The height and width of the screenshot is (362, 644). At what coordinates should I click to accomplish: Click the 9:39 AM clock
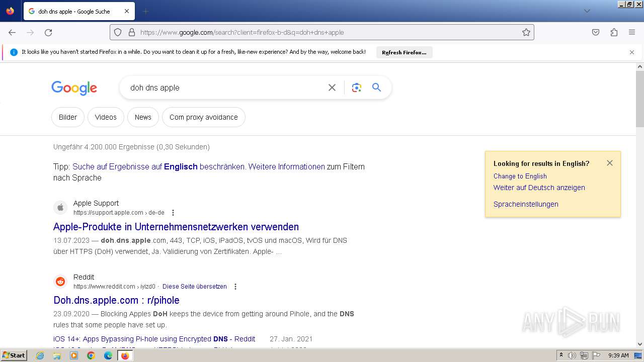(x=618, y=355)
